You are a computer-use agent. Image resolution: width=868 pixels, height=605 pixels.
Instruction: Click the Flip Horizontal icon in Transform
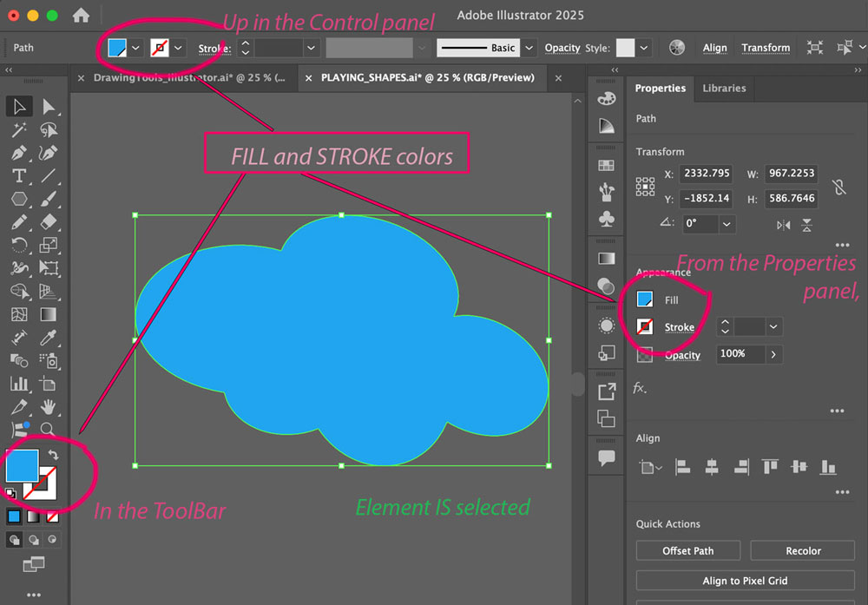click(x=784, y=225)
